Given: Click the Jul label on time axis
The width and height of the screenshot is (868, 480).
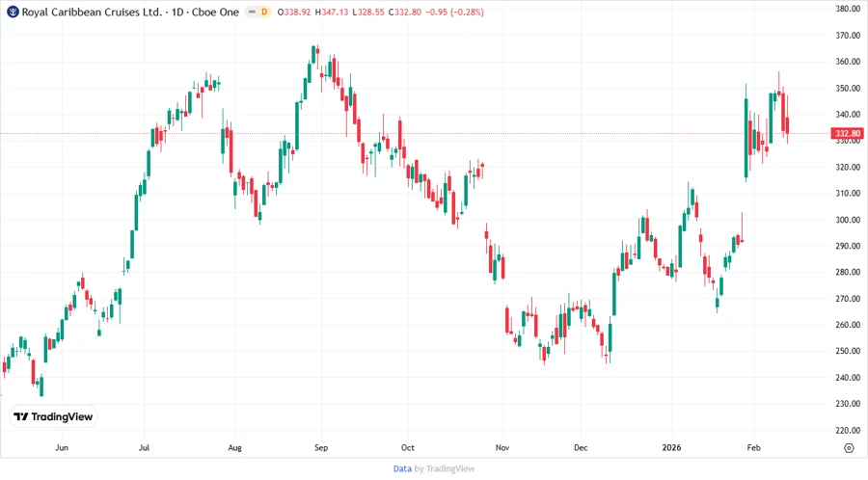Looking at the screenshot, I should pos(144,447).
